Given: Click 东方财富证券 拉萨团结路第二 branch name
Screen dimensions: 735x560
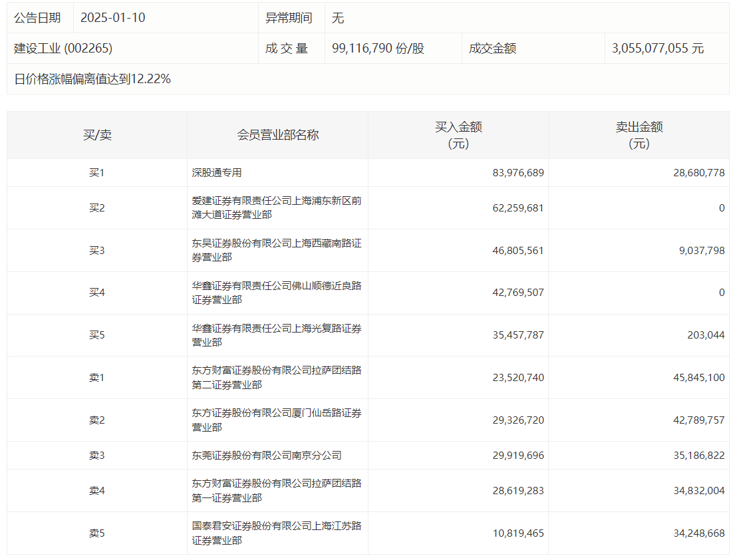Looking at the screenshot, I should (277, 377).
